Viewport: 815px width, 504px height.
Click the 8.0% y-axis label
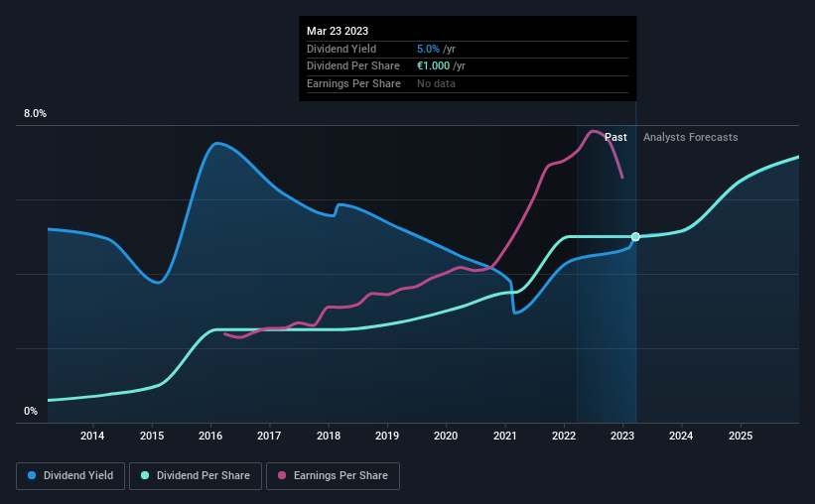pyautogui.click(x=35, y=114)
